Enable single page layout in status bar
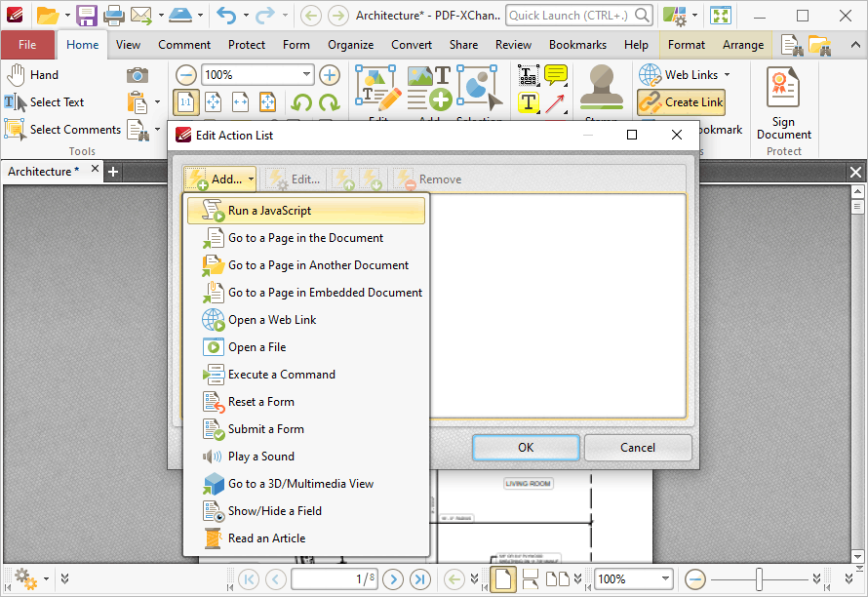The image size is (868, 597). click(503, 579)
